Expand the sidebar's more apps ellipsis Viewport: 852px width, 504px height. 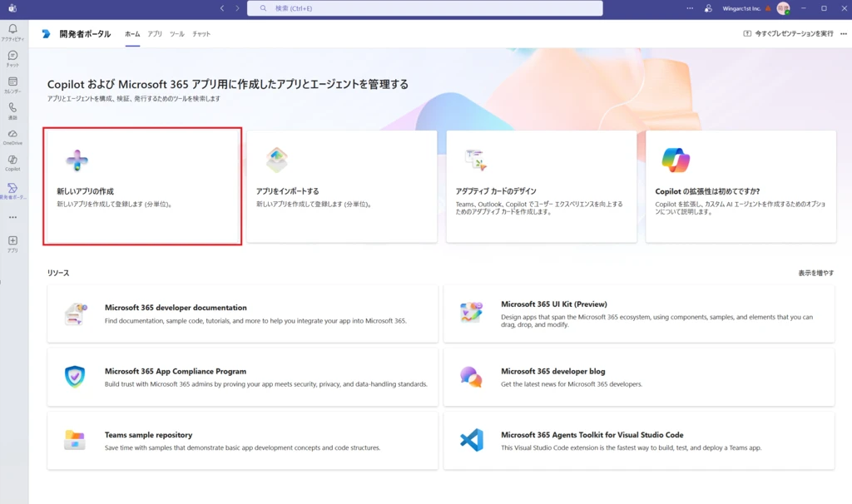(x=12, y=217)
